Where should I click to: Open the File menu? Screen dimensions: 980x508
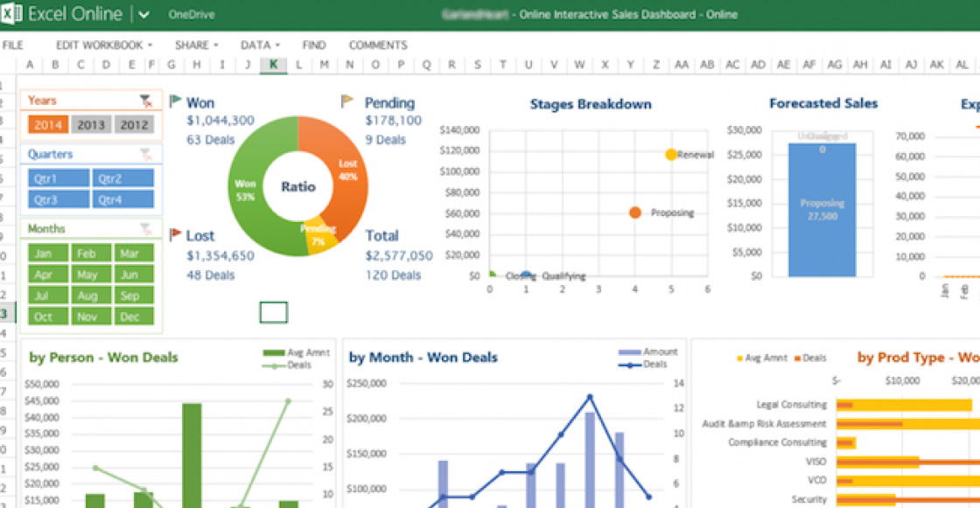tap(12, 45)
